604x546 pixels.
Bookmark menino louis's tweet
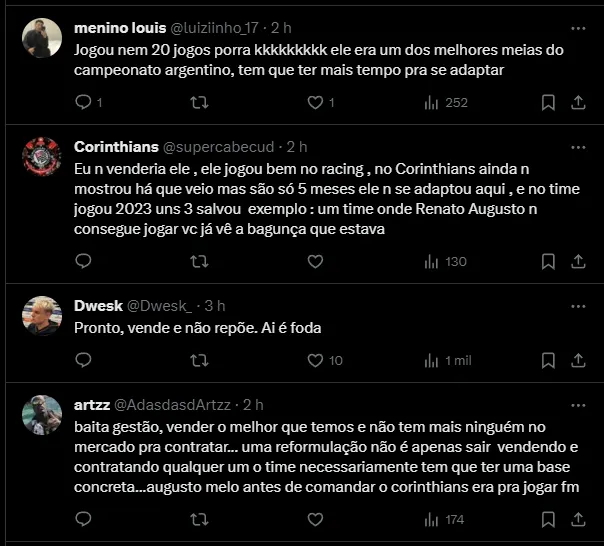(x=548, y=102)
